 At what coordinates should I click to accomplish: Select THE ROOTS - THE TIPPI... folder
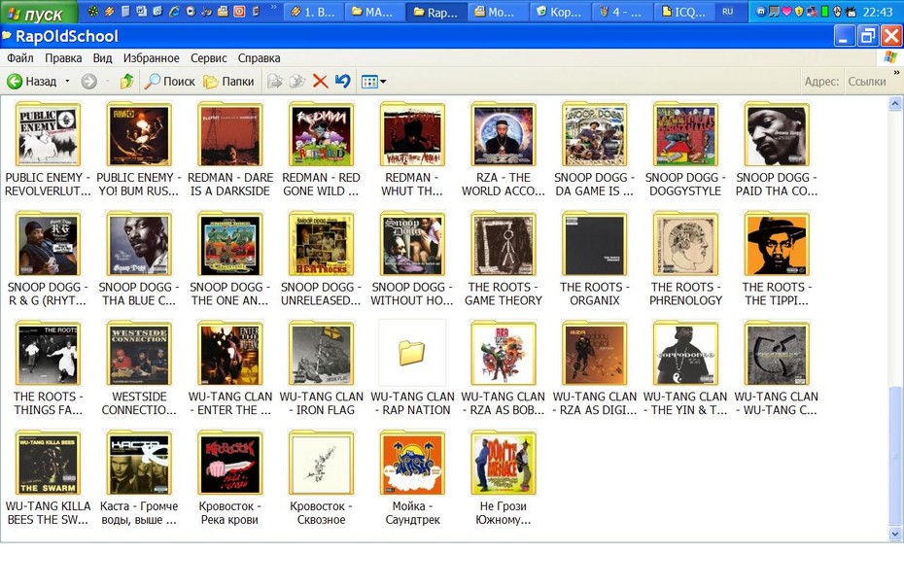[x=777, y=259]
